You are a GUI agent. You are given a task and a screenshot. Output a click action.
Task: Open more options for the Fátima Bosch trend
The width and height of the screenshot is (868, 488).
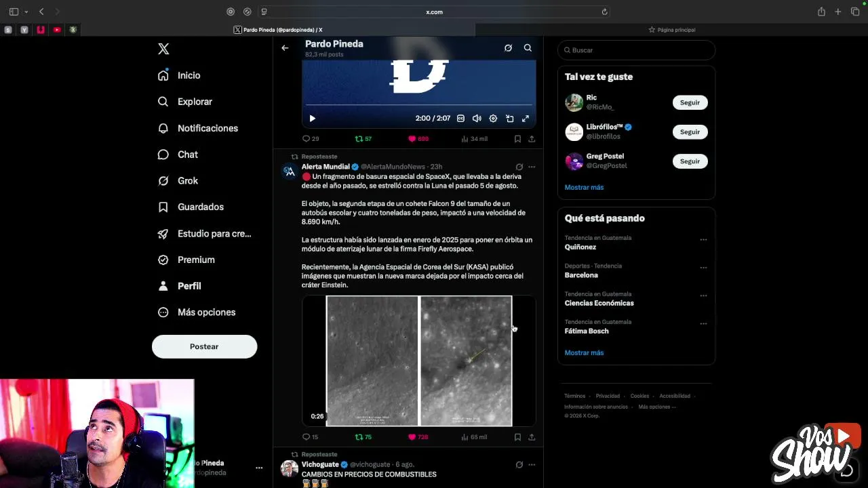pyautogui.click(x=703, y=323)
